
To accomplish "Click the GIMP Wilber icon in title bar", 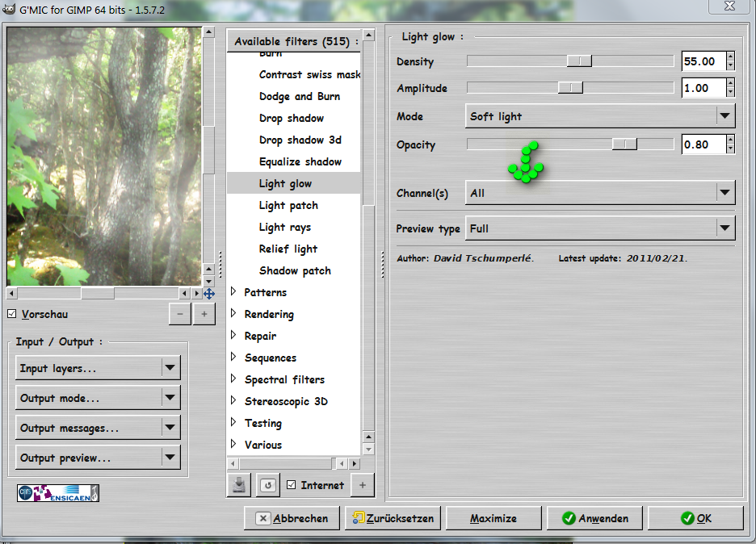I will [9, 8].
